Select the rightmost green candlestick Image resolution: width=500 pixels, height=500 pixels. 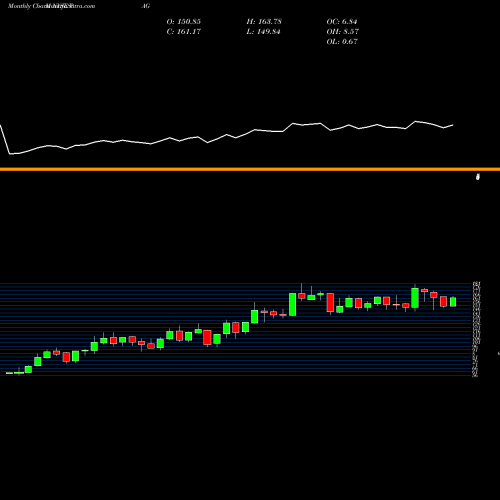pos(453,302)
